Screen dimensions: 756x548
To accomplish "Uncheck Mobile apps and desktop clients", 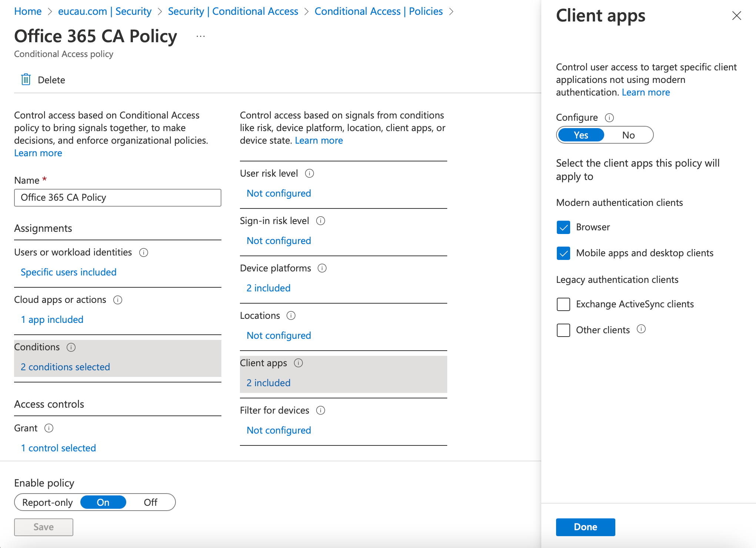I will tap(563, 253).
